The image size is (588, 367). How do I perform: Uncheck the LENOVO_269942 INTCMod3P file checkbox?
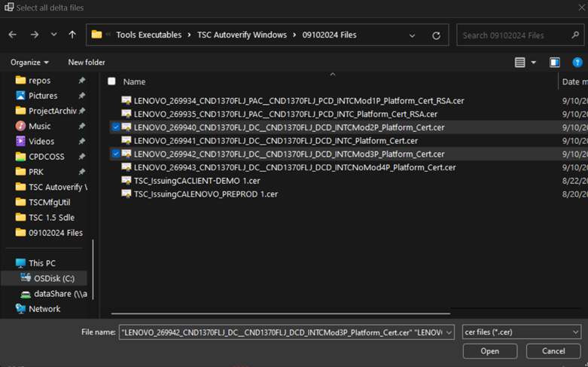pos(115,154)
